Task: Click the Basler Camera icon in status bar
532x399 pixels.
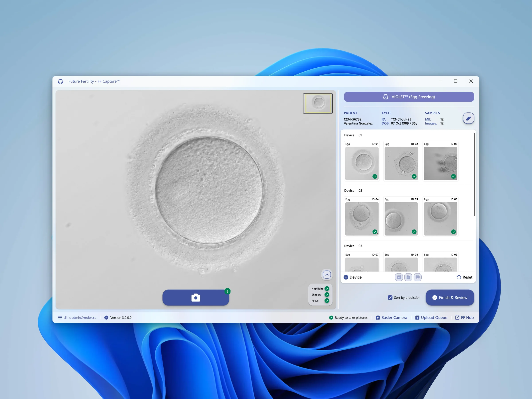Action: (377, 317)
